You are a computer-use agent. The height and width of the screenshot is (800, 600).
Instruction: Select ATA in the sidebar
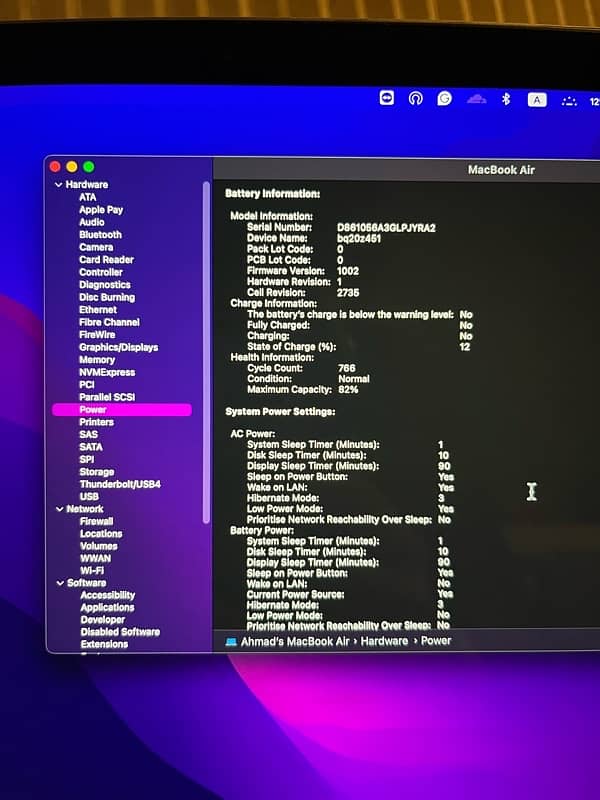(x=88, y=197)
